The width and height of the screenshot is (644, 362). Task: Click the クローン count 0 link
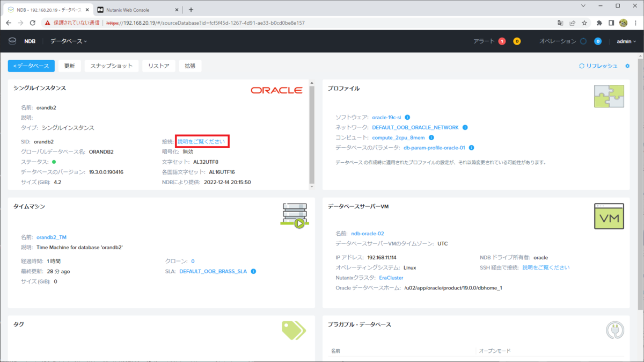pyautogui.click(x=193, y=261)
